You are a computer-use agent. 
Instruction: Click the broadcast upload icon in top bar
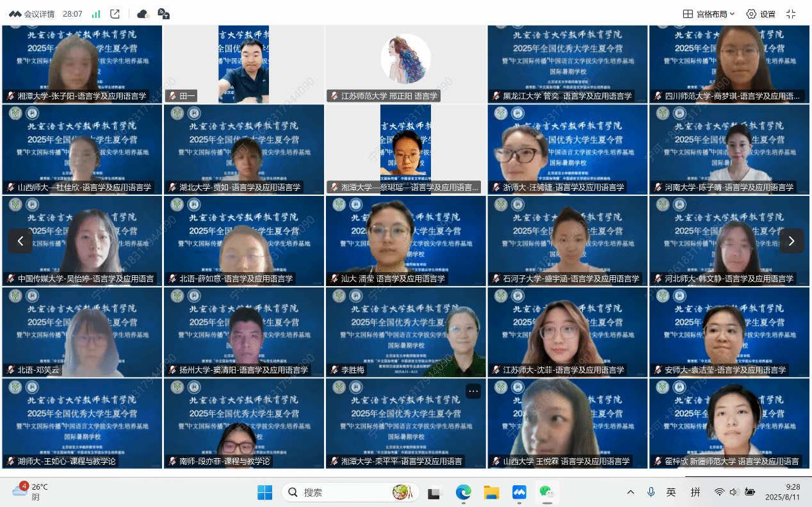163,14
